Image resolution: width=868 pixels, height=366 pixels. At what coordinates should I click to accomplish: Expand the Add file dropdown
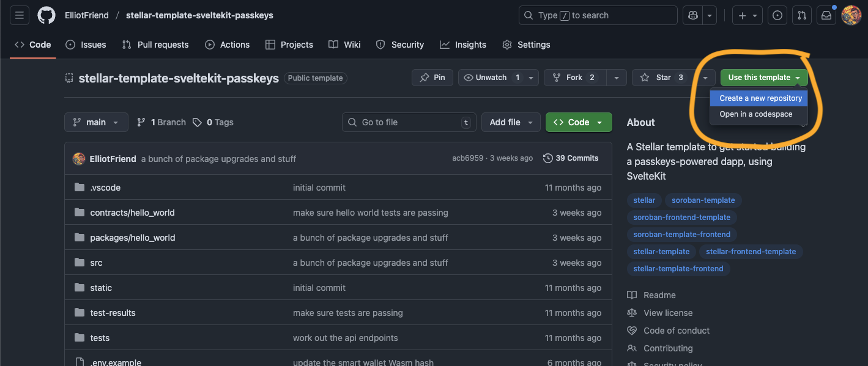coord(511,122)
